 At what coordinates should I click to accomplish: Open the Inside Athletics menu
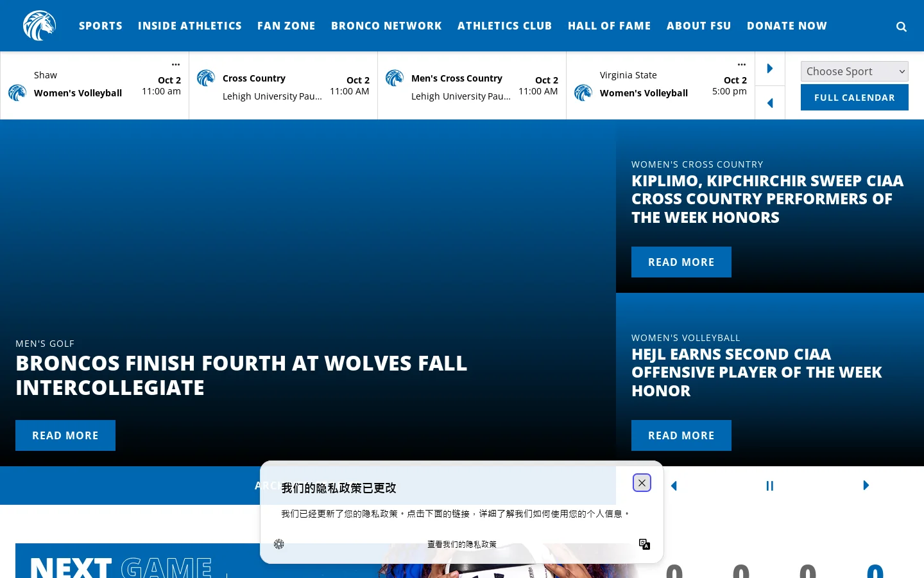coord(190,26)
